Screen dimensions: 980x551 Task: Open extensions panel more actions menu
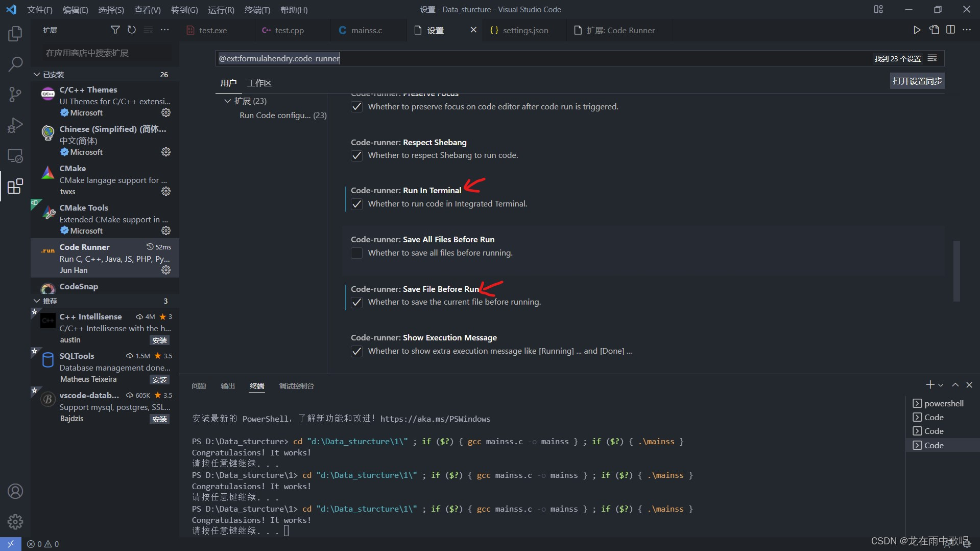tap(164, 30)
